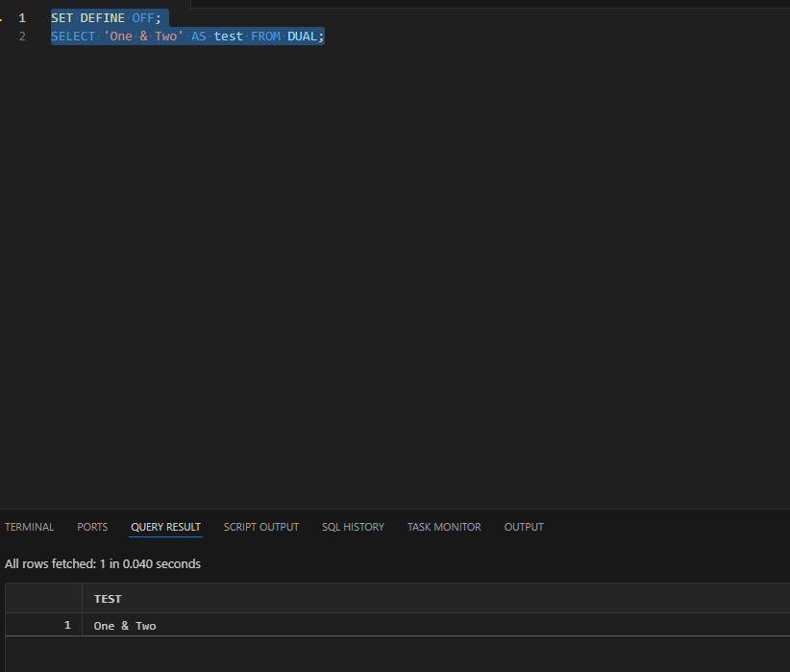The height and width of the screenshot is (672, 790).
Task: Open the TERMINAL panel tab
Action: point(29,527)
